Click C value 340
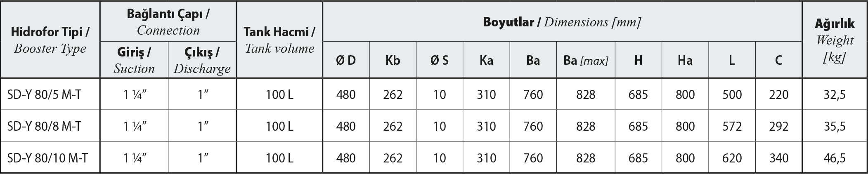868x174 pixels. click(x=779, y=158)
